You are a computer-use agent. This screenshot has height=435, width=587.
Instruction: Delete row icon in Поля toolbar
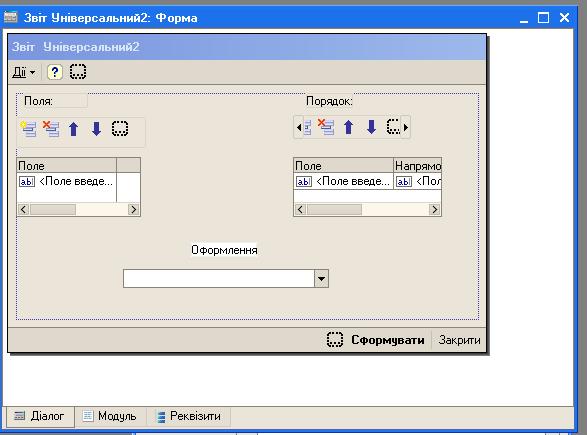[x=51, y=129]
